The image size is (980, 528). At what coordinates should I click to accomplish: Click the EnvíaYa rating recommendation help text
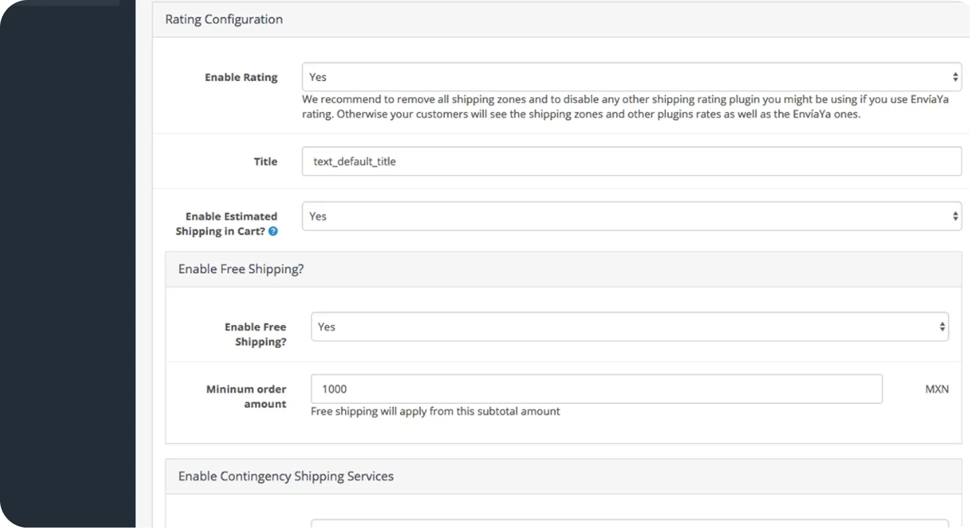(x=624, y=107)
